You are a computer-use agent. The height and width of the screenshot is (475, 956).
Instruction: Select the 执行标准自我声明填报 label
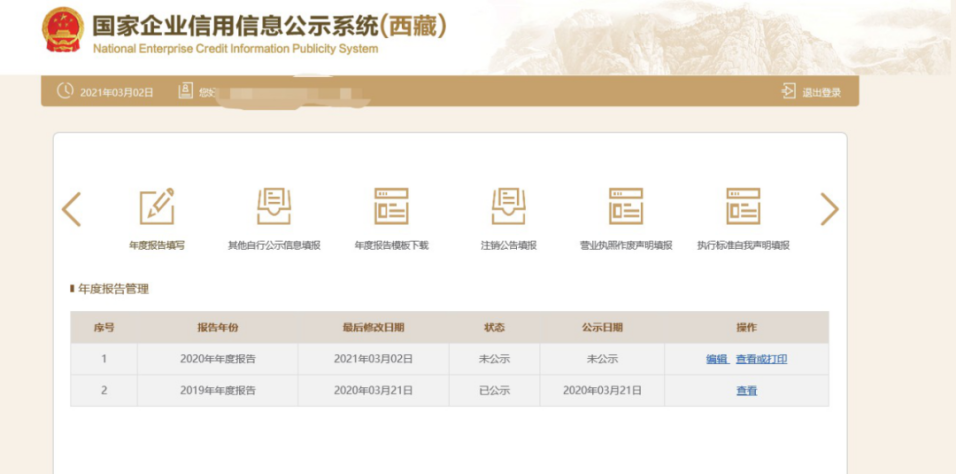click(743, 246)
